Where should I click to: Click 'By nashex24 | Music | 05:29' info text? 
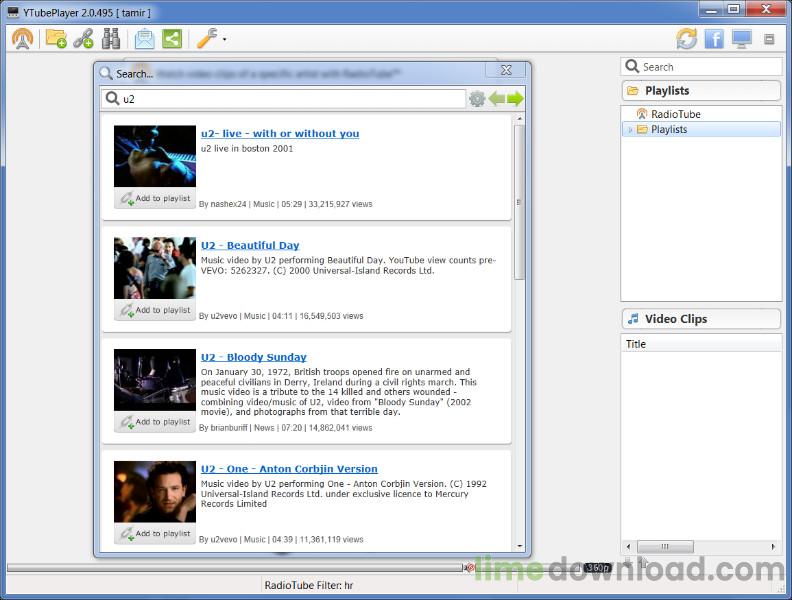click(251, 204)
